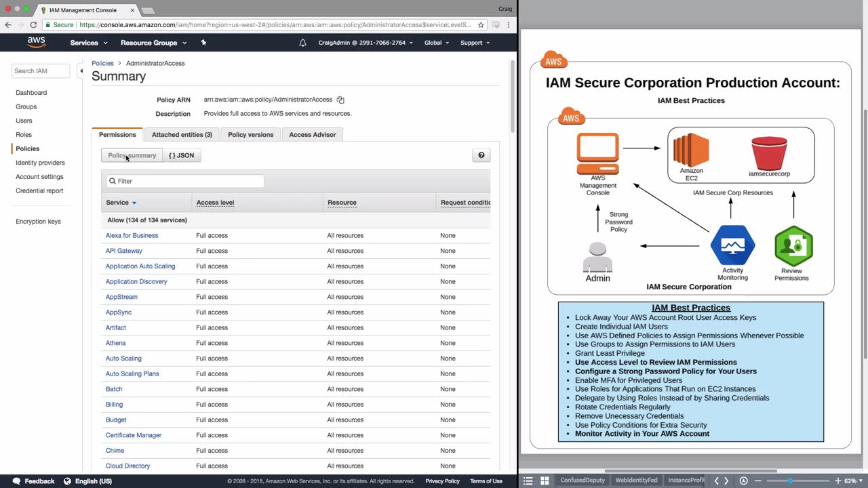
Task: Select the Permissions tab
Action: (117, 134)
